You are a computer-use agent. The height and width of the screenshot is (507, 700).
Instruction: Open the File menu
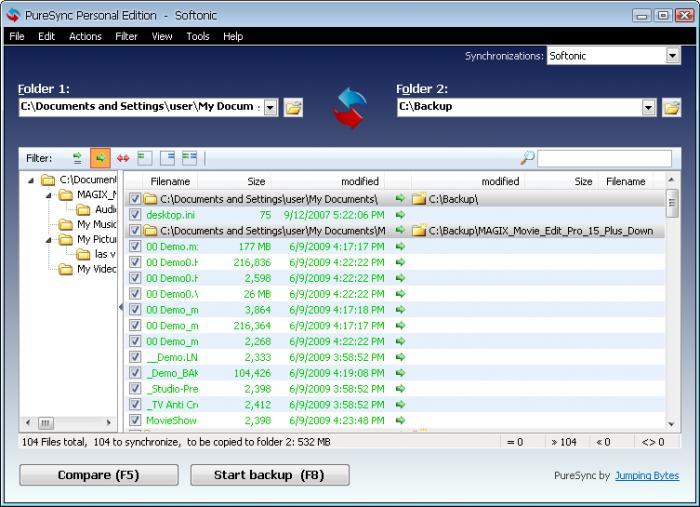click(x=17, y=36)
